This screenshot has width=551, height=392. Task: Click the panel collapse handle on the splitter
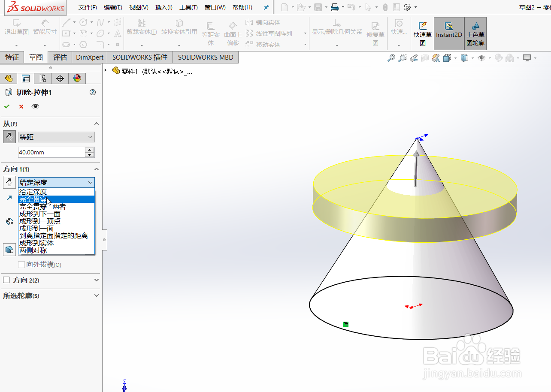(x=104, y=240)
